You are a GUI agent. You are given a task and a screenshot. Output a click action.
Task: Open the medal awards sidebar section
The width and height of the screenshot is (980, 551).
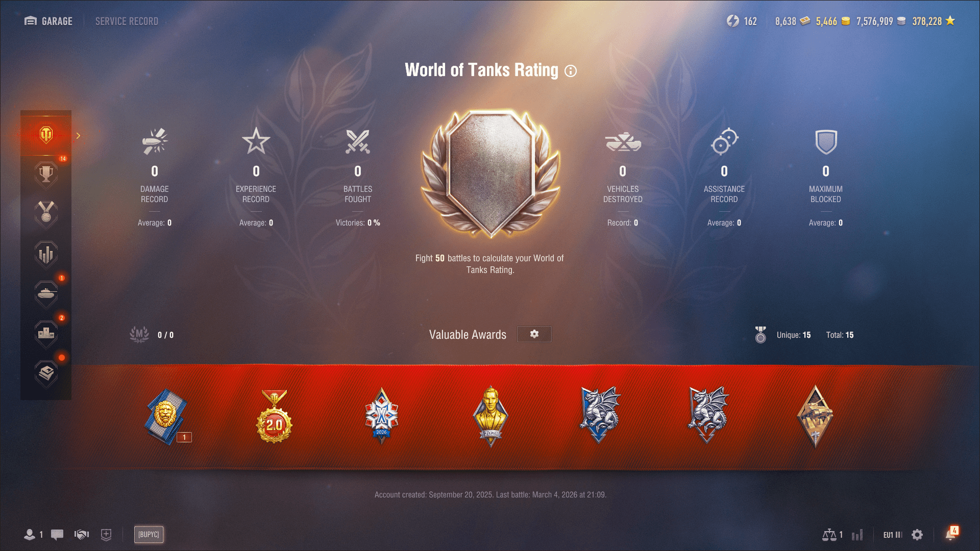[x=46, y=214]
